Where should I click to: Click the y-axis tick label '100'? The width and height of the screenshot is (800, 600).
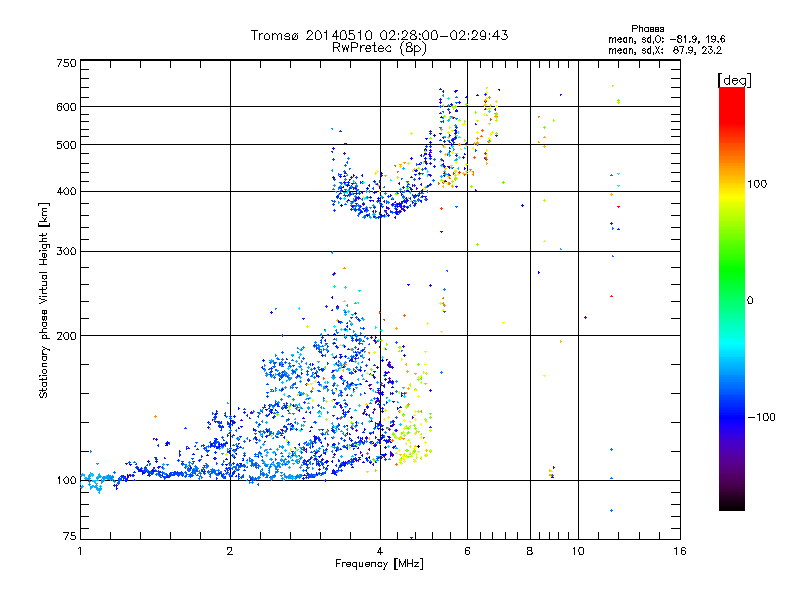click(67, 481)
